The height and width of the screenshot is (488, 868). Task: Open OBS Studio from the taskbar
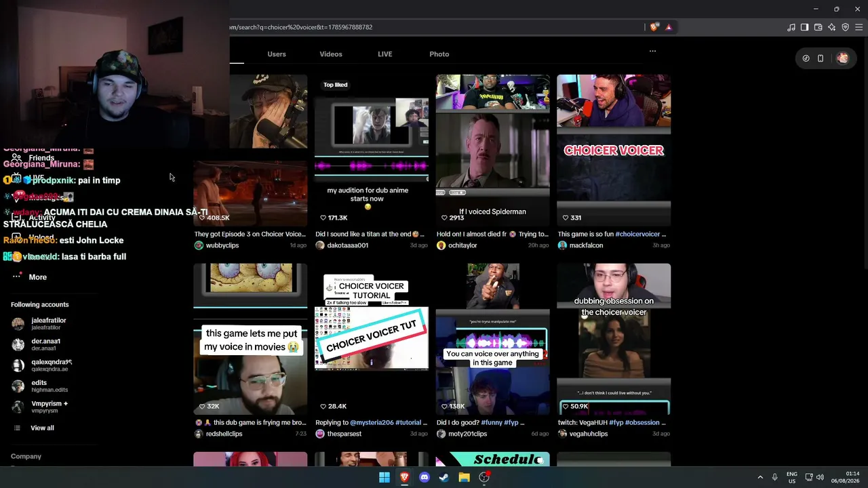pos(484,477)
